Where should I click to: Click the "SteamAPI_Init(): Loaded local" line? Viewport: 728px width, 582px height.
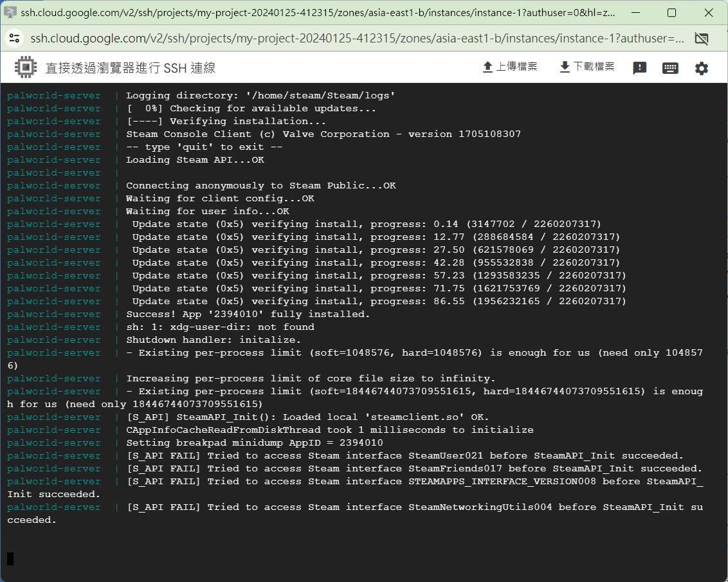[307, 417]
